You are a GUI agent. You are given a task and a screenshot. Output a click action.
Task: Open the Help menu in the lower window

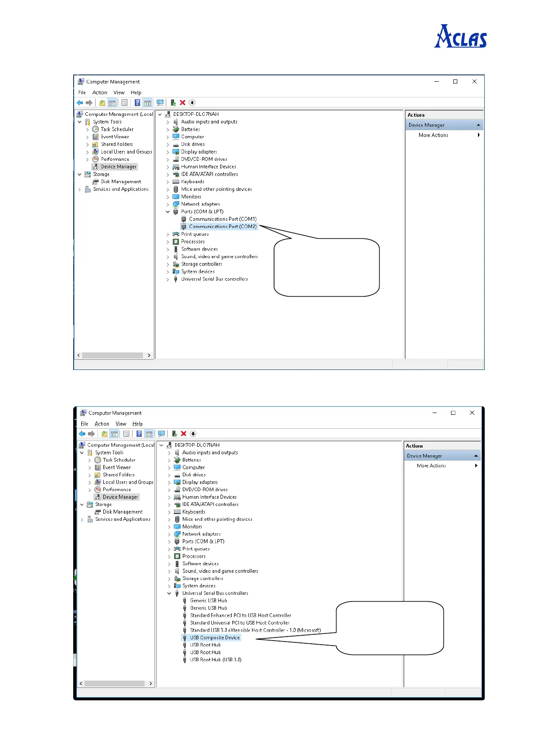click(x=137, y=424)
